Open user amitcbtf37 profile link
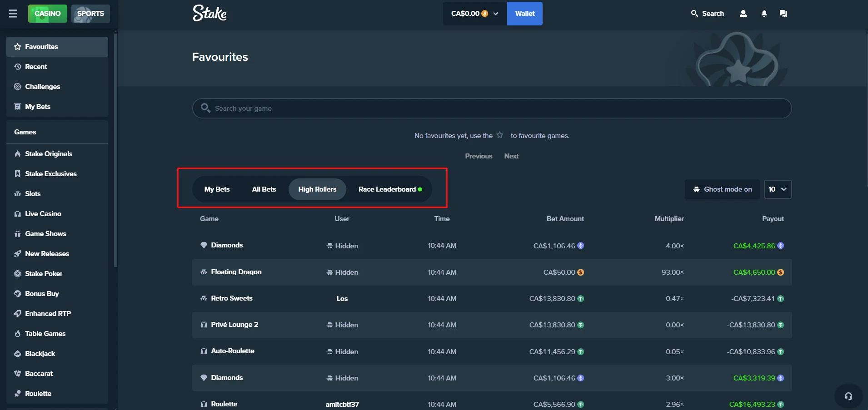 [342, 404]
